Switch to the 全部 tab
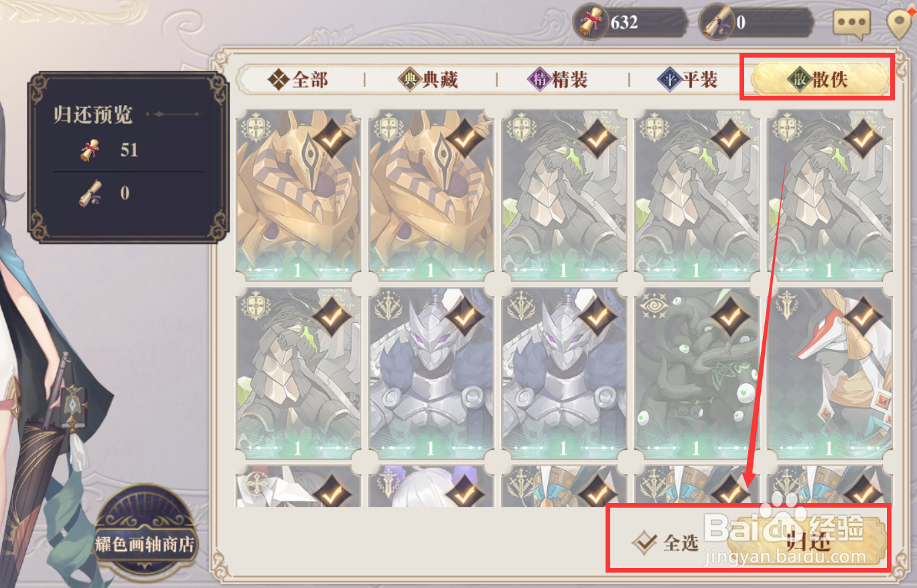Viewport: 917px width, 588px height. tap(298, 80)
